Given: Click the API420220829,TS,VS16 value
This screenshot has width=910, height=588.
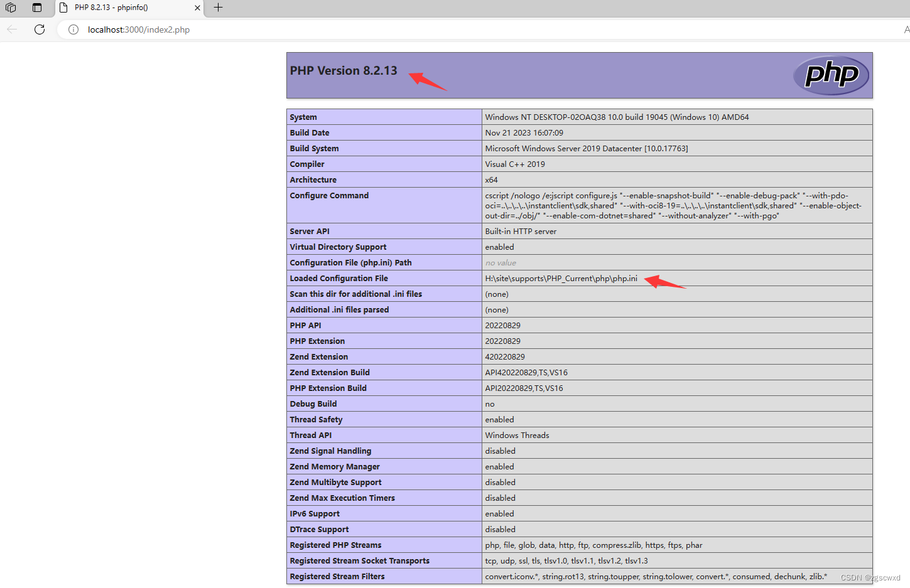Looking at the screenshot, I should pos(526,373).
